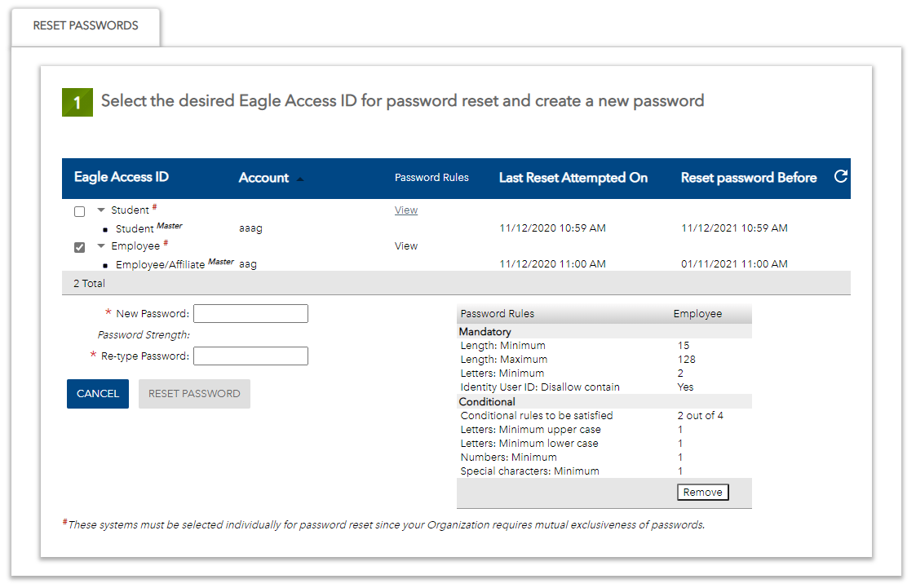Remove the Employee password rules panel
Viewport: 916px width, 588px height.
tap(702, 492)
